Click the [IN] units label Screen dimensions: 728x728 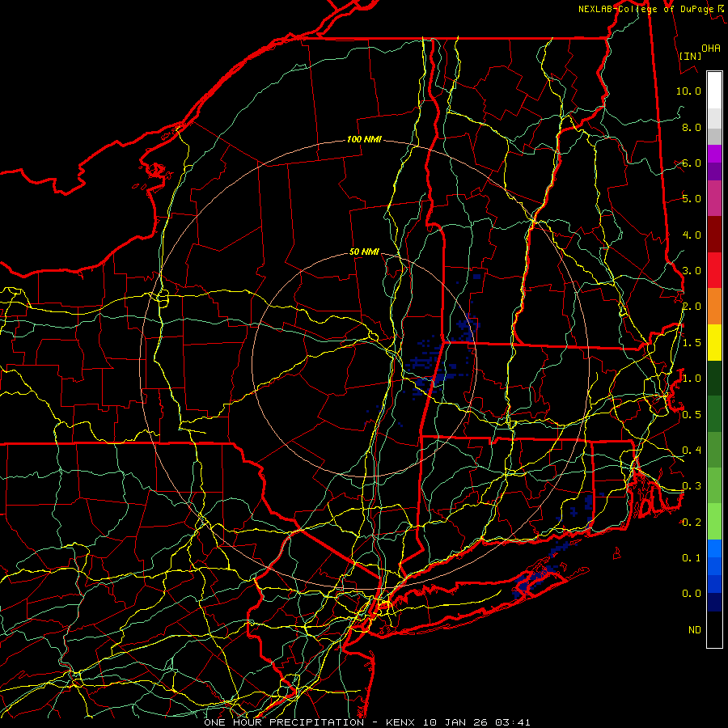pos(691,56)
